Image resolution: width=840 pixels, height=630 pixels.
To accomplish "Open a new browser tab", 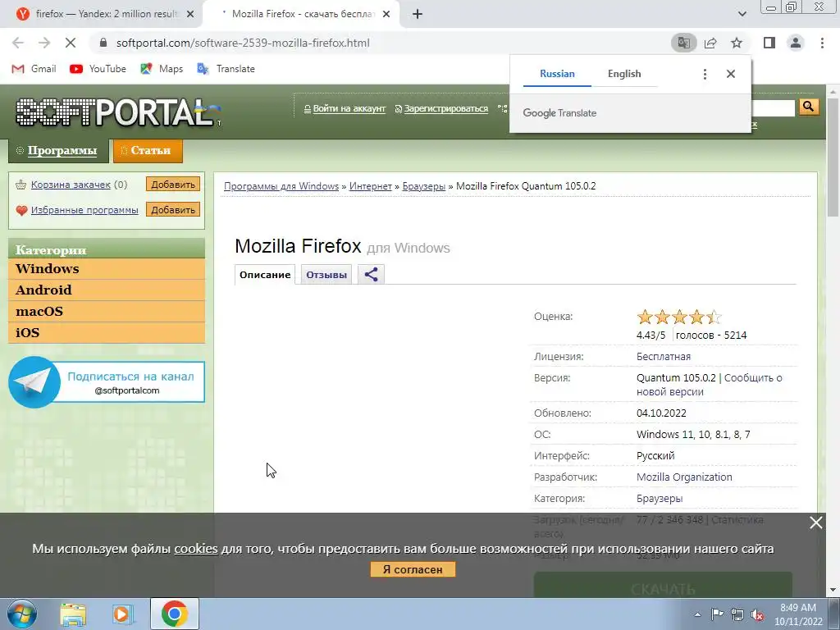I will (x=418, y=14).
